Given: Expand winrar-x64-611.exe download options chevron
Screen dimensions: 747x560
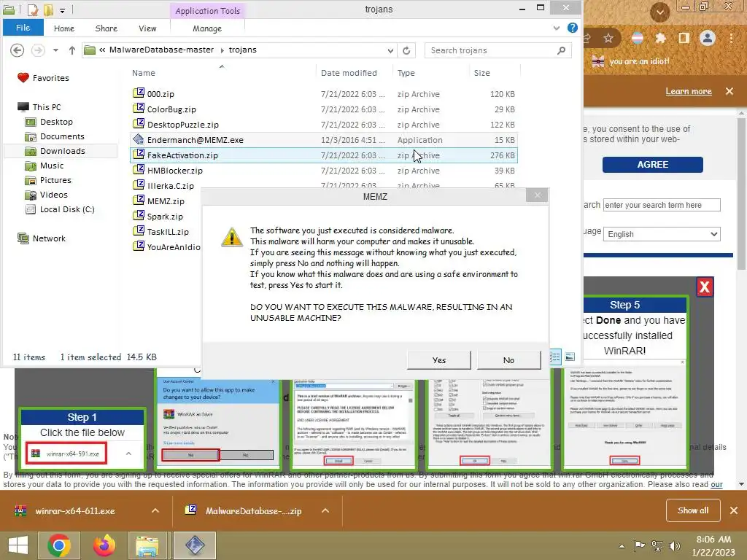Looking at the screenshot, I should [x=155, y=510].
